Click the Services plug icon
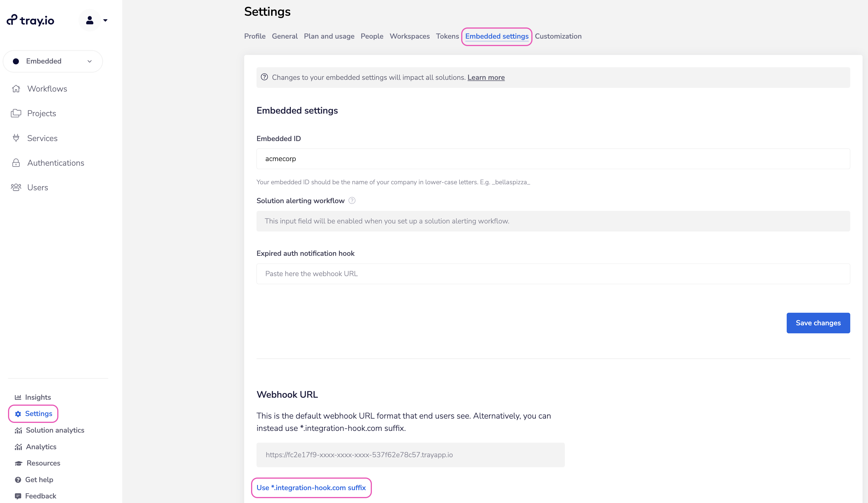Image resolution: width=868 pixels, height=503 pixels. pyautogui.click(x=16, y=138)
